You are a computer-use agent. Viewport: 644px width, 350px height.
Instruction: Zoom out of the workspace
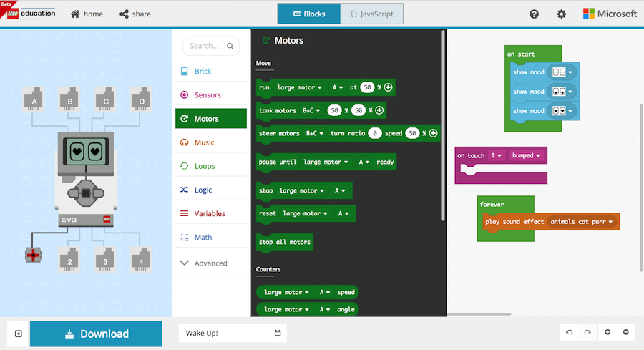point(625,332)
